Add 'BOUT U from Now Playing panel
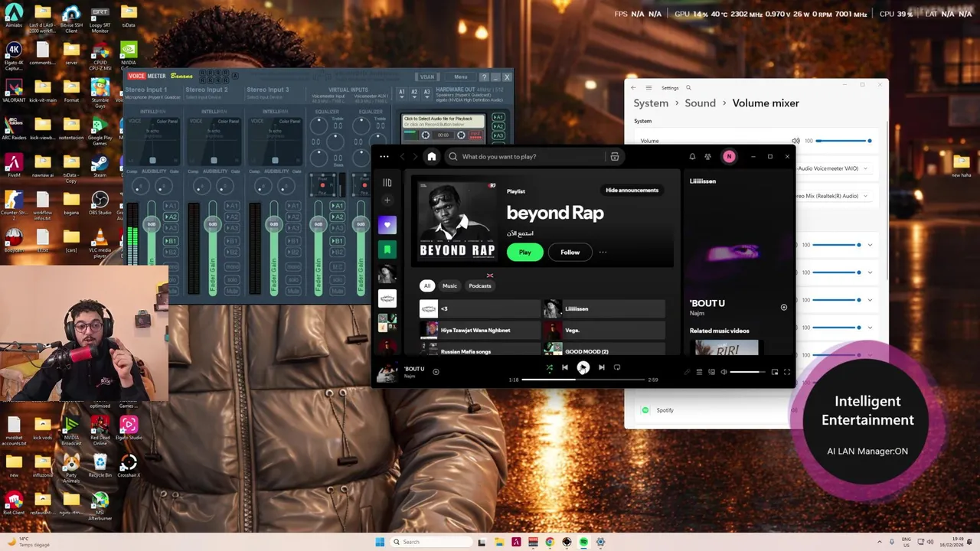980x551 pixels. coord(783,308)
